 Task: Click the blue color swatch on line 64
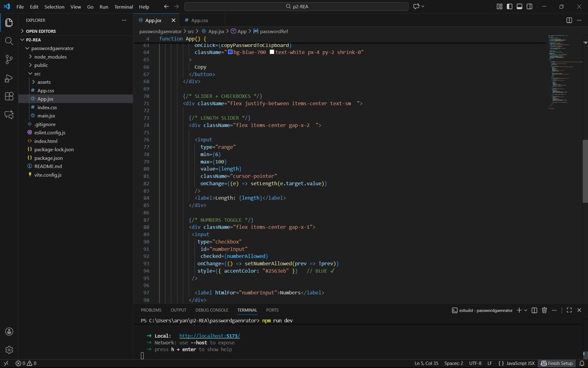(230, 52)
